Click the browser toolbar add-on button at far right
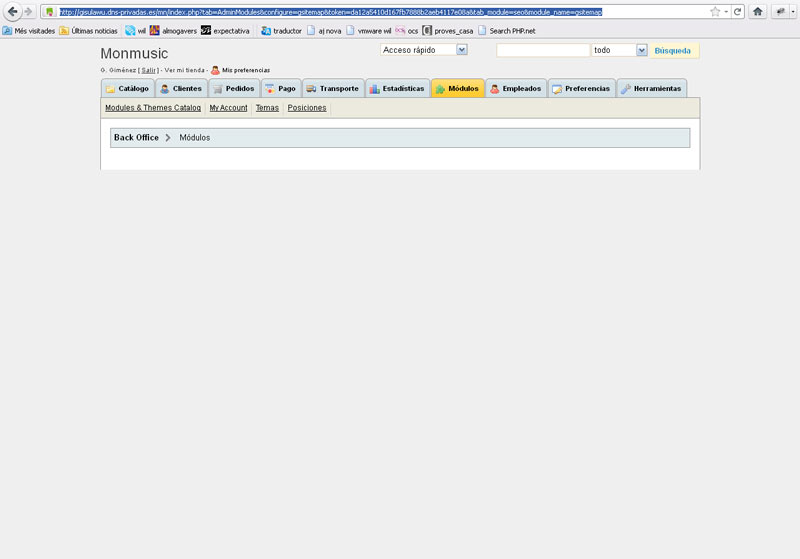The image size is (800, 559). (x=780, y=12)
